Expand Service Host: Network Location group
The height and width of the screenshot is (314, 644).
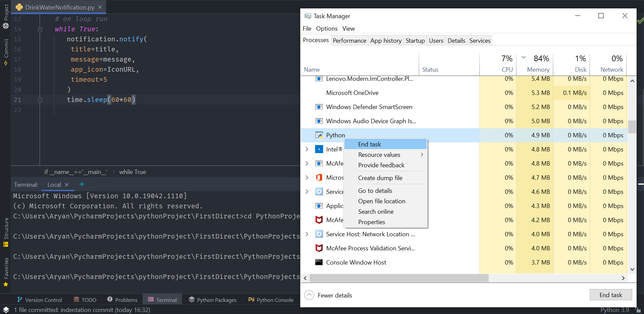[x=307, y=234]
